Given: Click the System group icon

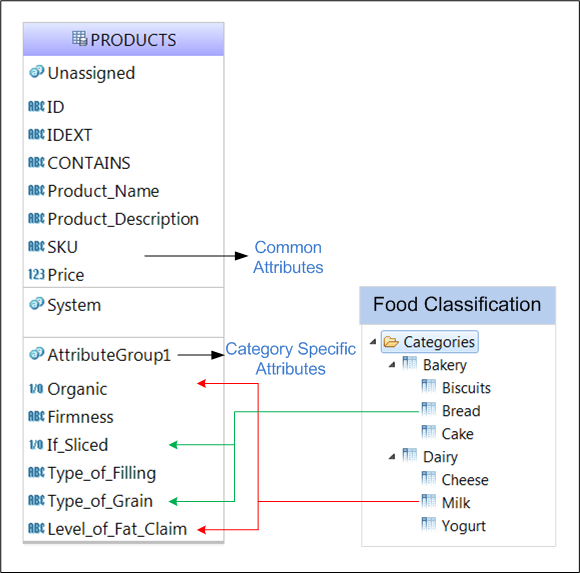Looking at the screenshot, I should point(37,304).
